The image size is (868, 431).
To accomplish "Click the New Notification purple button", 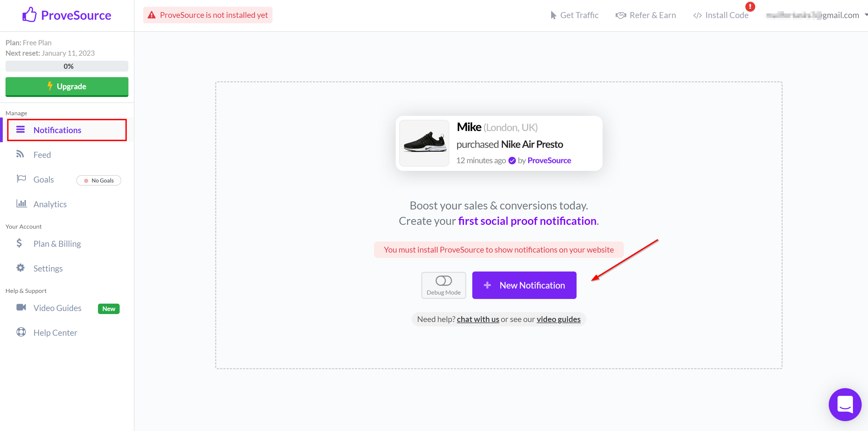I will (x=524, y=285).
